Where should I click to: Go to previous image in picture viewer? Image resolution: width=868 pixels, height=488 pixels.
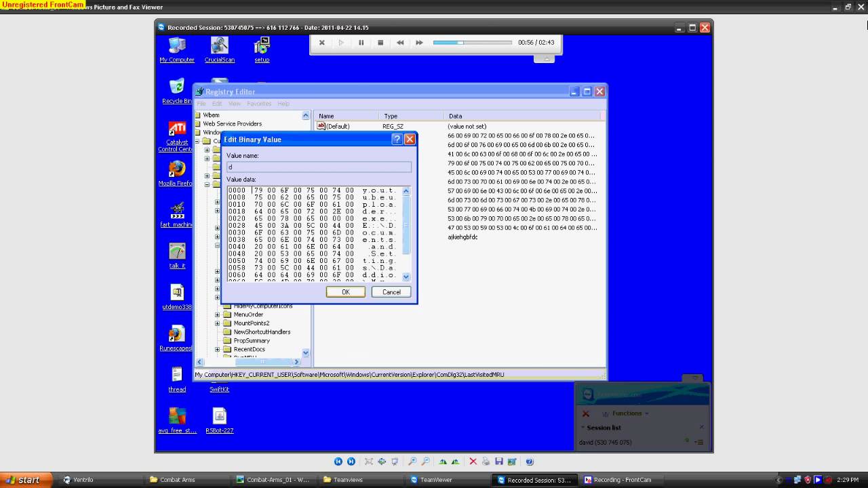pyautogui.click(x=338, y=462)
